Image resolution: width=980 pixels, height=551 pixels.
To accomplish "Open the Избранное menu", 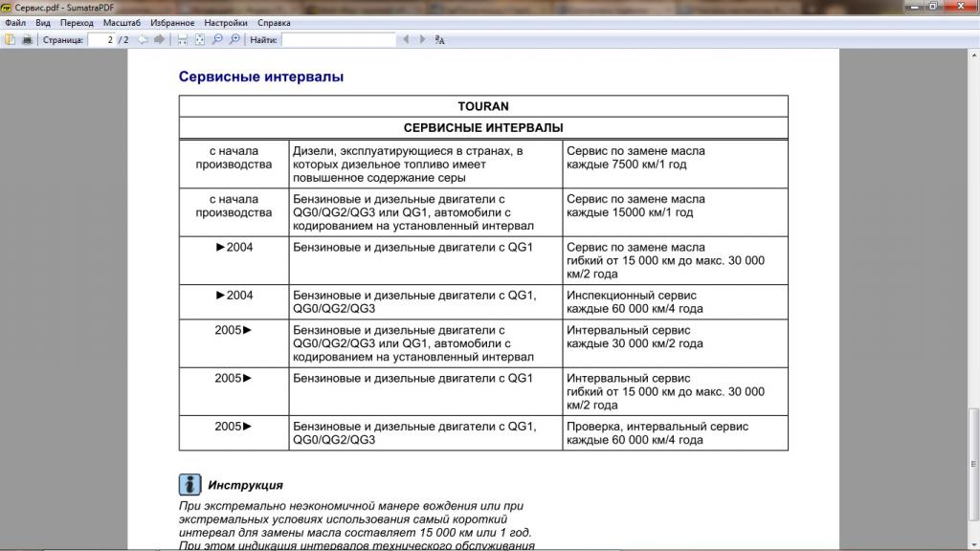I will [172, 23].
